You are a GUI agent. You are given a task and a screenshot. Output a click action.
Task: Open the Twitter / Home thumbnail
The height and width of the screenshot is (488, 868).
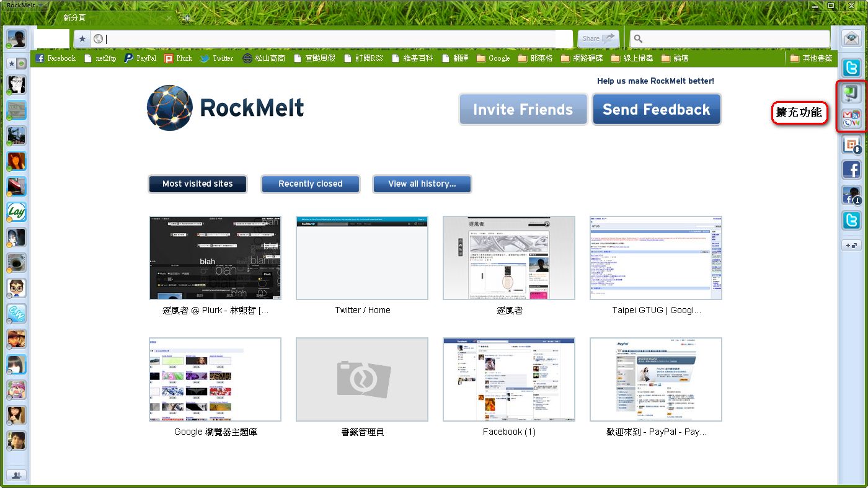point(362,258)
